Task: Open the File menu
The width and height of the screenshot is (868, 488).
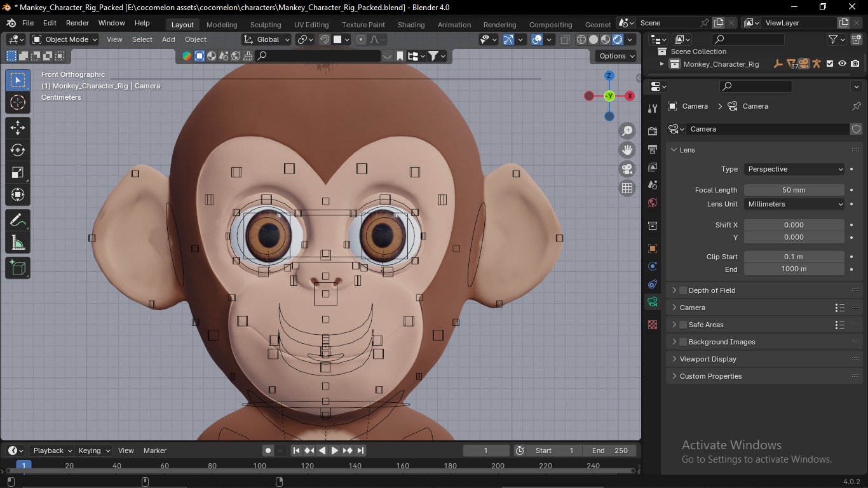Action: (x=28, y=23)
